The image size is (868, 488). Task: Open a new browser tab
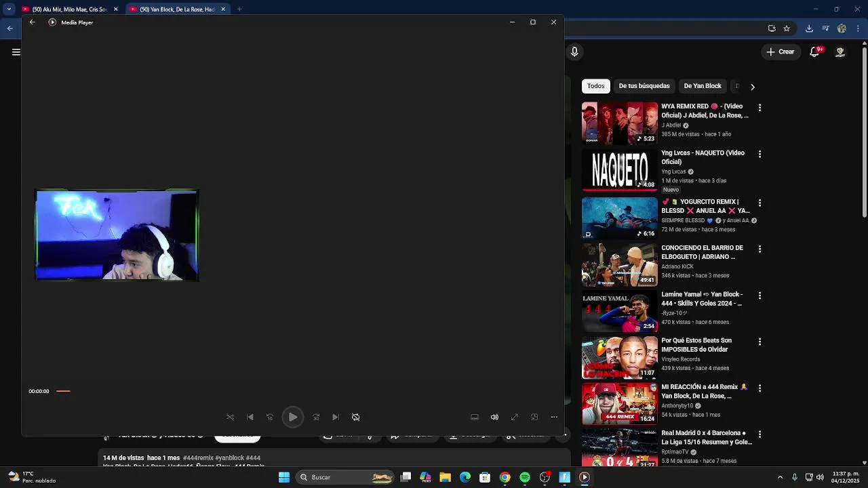pos(239,9)
